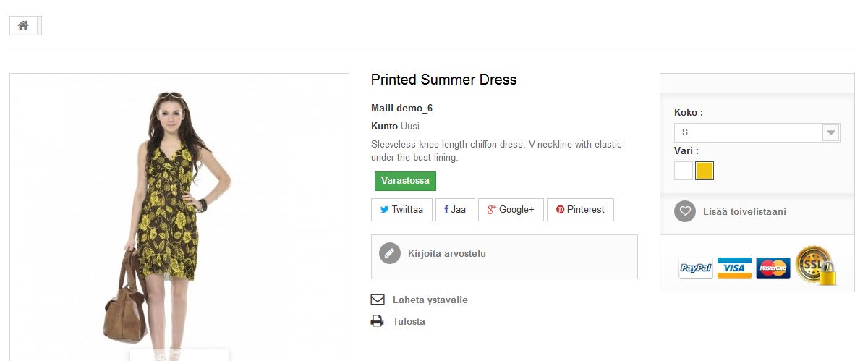The image size is (868, 361).
Task: Choose the yellow color swatch
Action: pyautogui.click(x=705, y=171)
